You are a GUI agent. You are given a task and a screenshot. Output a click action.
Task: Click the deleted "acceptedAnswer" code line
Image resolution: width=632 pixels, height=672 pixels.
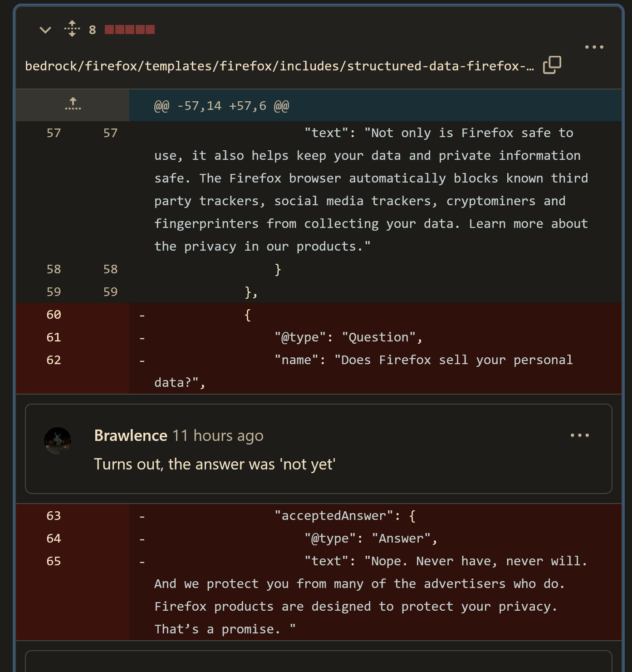pyautogui.click(x=345, y=516)
